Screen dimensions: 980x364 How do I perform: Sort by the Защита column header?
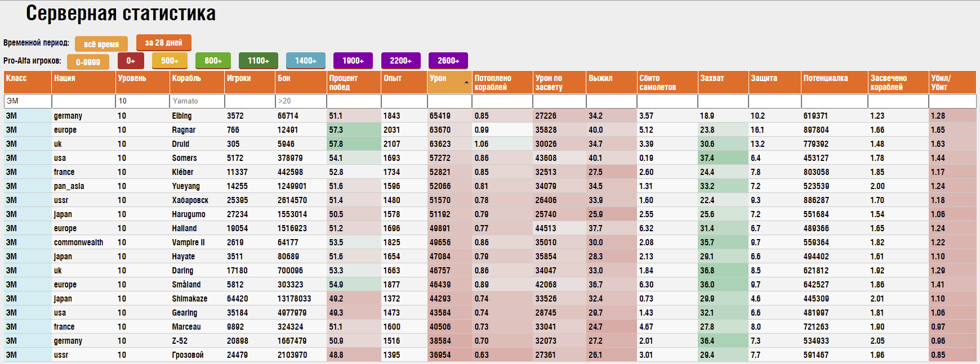(775, 82)
